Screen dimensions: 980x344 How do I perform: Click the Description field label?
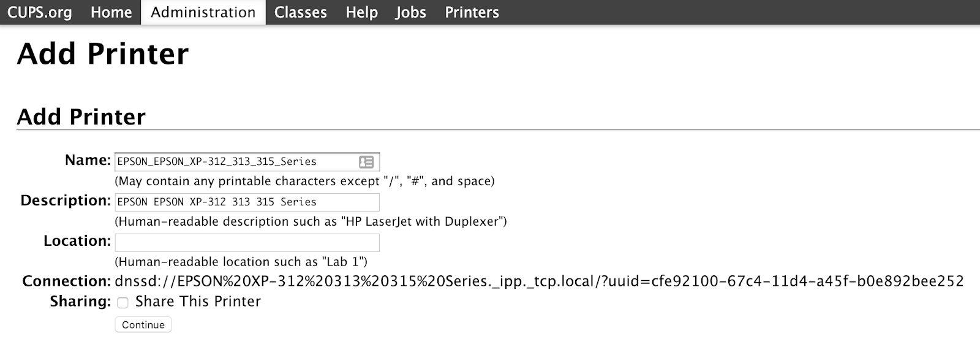click(66, 201)
